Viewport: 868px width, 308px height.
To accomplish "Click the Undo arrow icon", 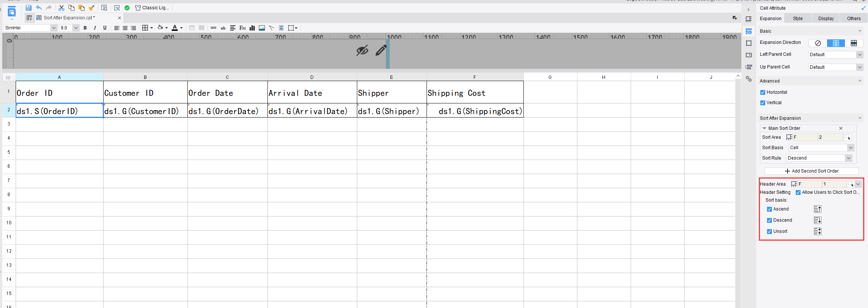I will pos(39,8).
